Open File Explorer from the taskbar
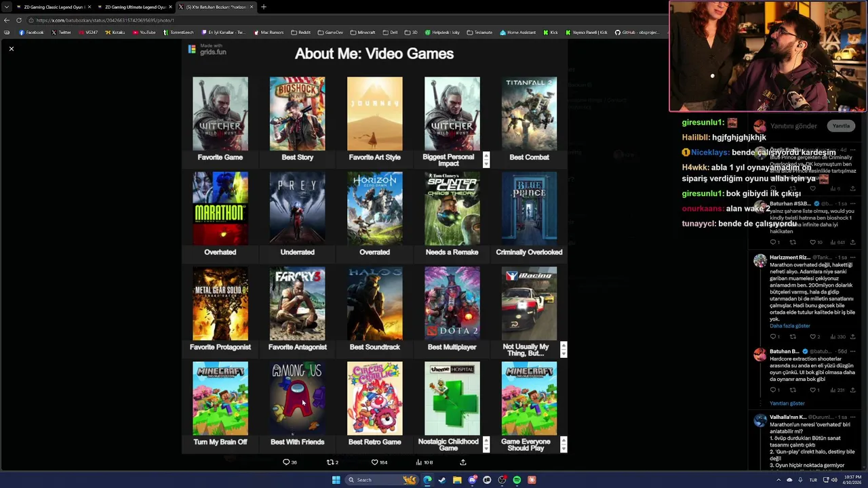This screenshot has width=868, height=488. [457, 480]
